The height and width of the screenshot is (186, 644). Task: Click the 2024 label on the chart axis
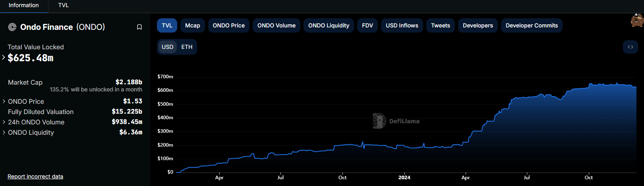(x=404, y=178)
